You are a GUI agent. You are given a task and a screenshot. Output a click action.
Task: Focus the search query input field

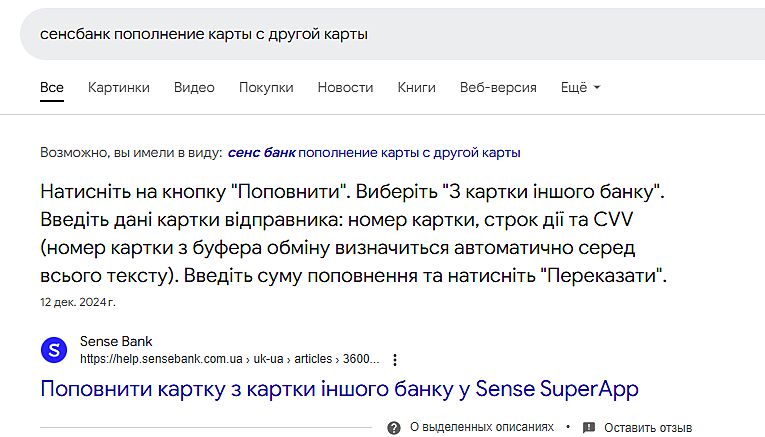[380, 34]
